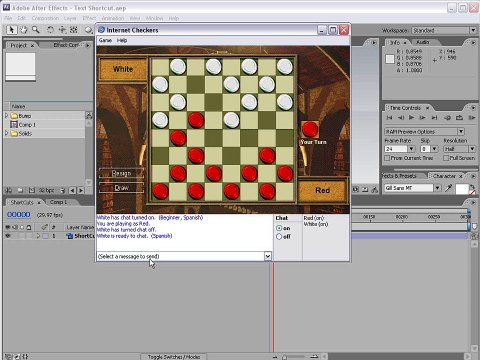Screen dimensions: 480x360
Task: Go to last frame in Time Controls
Action: tap(434, 118)
